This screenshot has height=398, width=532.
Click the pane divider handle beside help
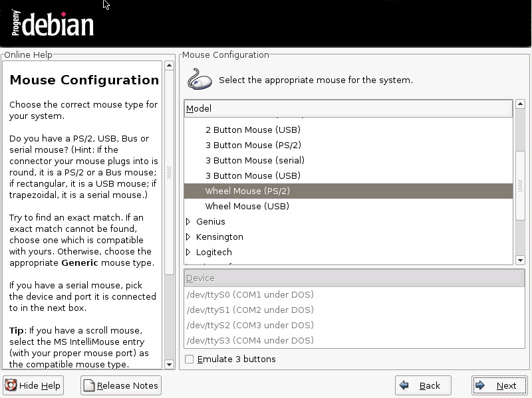click(170, 171)
